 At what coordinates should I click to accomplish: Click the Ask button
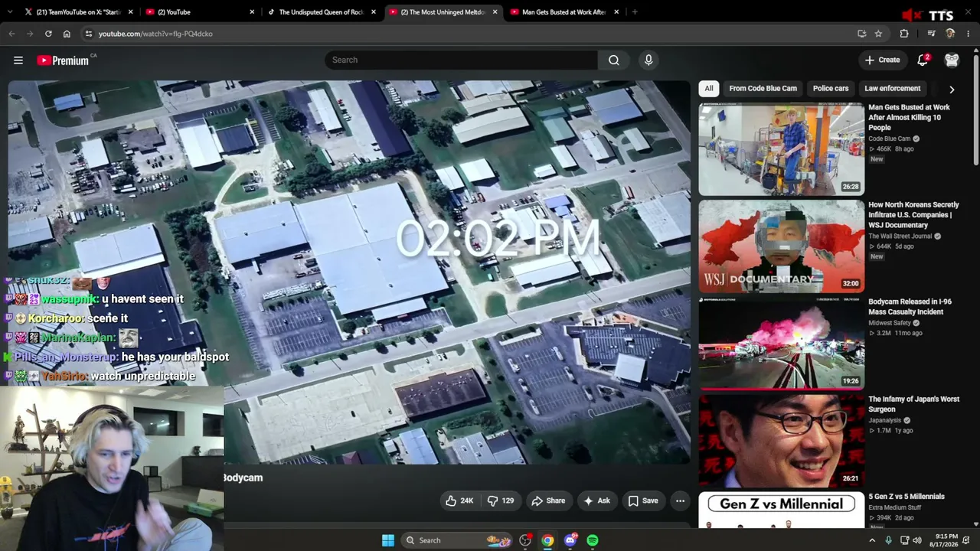coord(596,500)
